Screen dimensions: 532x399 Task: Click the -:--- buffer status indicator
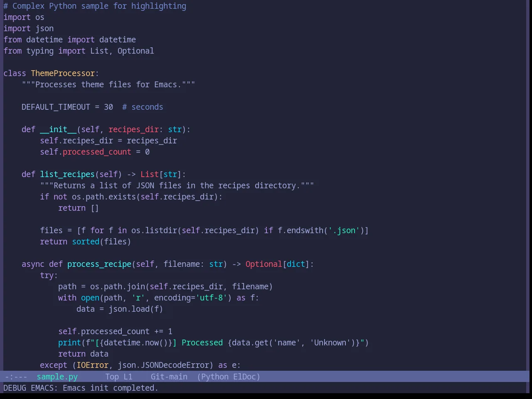pyautogui.click(x=16, y=377)
